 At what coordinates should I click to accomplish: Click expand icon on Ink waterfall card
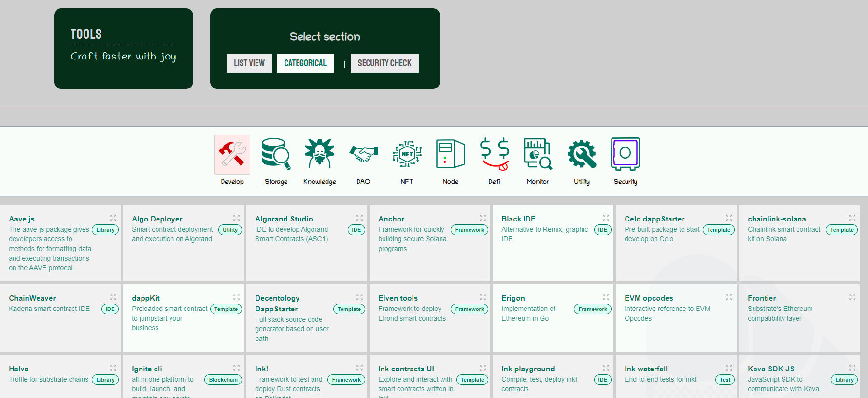coord(729,368)
